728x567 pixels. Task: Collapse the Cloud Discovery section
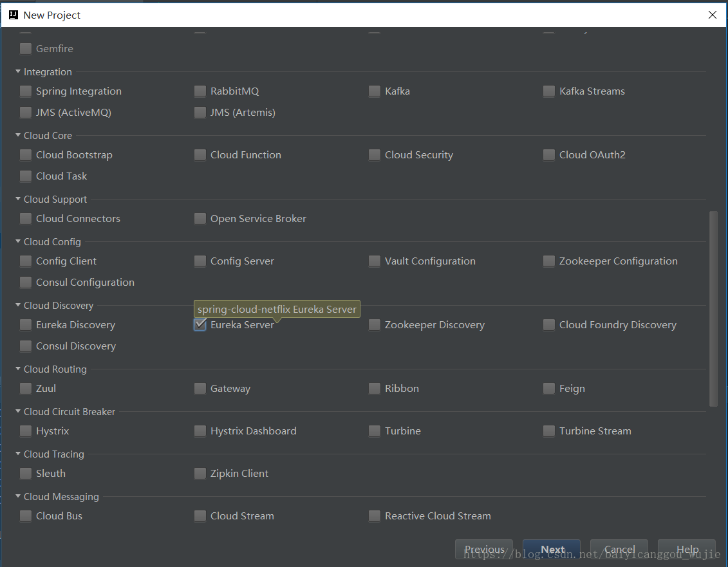tap(18, 305)
